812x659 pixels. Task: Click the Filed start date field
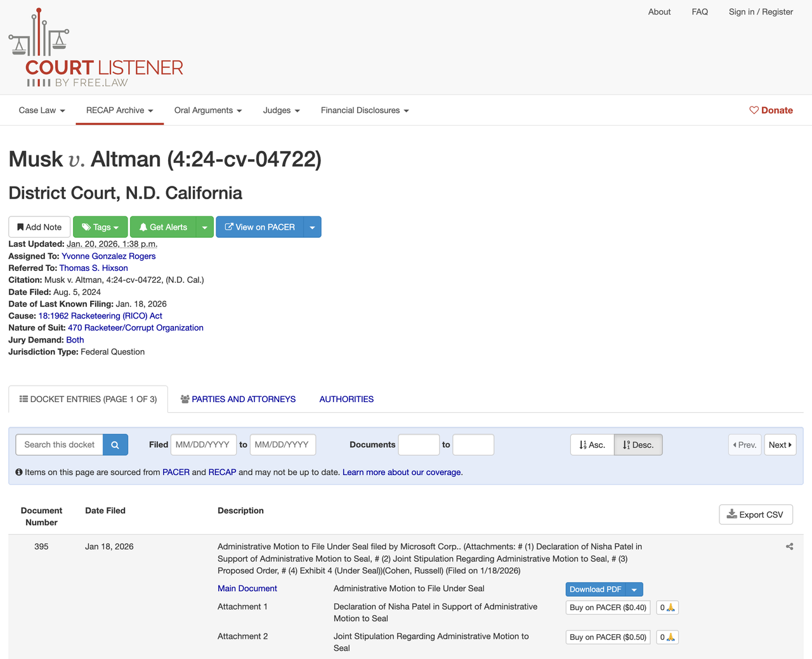(x=203, y=445)
